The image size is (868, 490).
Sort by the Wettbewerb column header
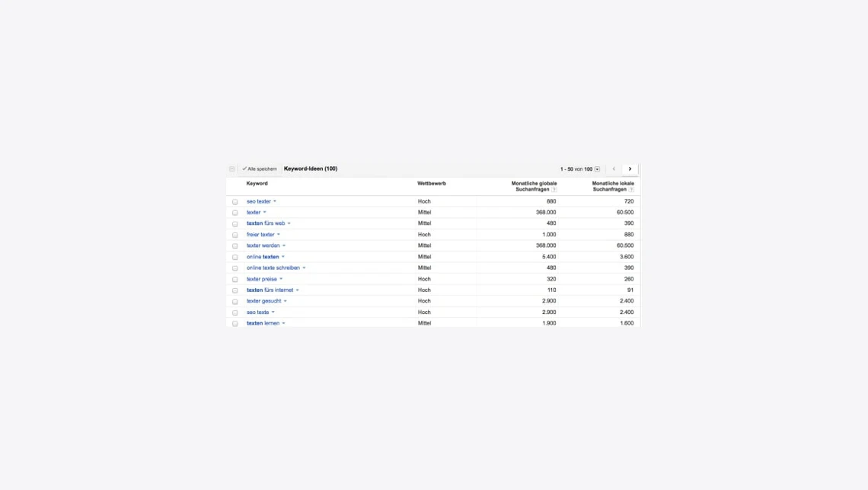(x=432, y=184)
